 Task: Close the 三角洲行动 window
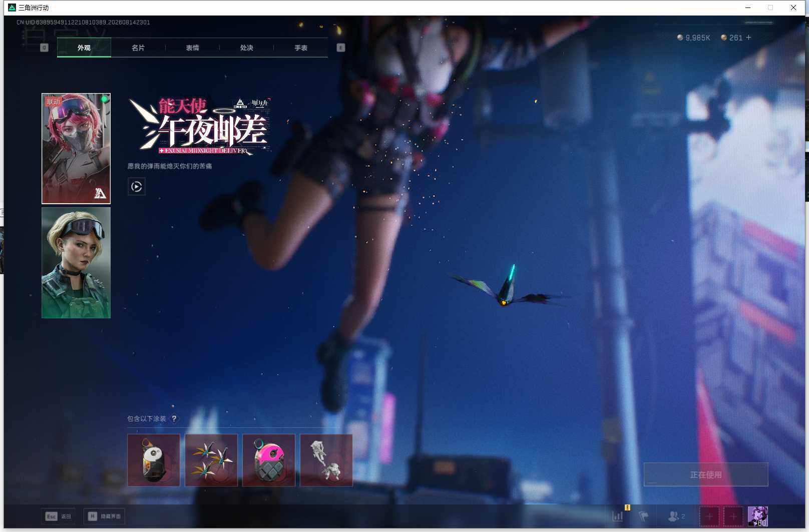tap(793, 8)
